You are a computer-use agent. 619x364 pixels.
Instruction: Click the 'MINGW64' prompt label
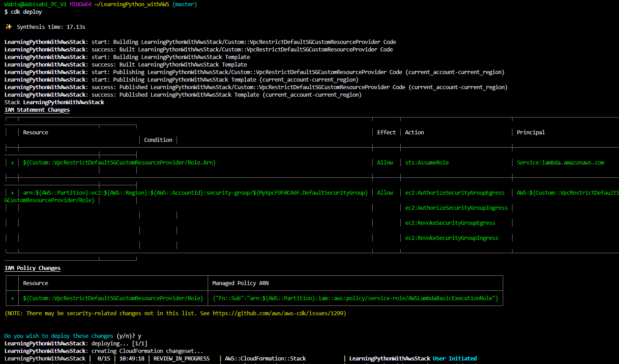coord(81,4)
